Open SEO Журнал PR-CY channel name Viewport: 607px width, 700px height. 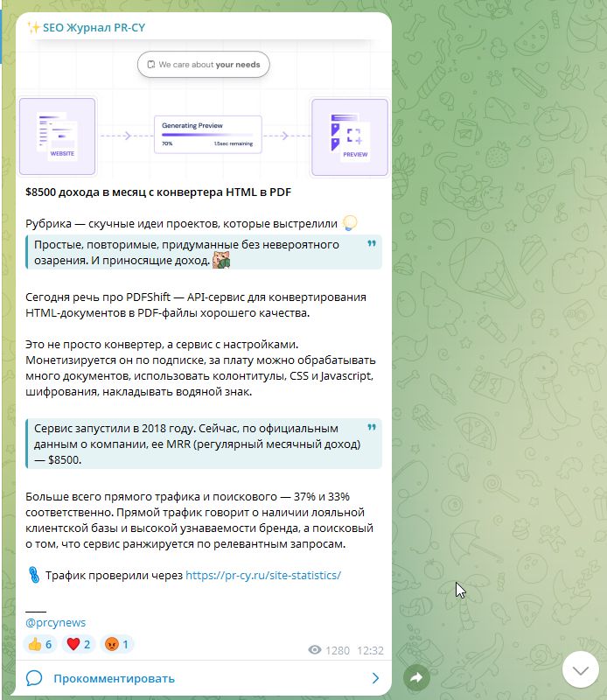point(94,28)
